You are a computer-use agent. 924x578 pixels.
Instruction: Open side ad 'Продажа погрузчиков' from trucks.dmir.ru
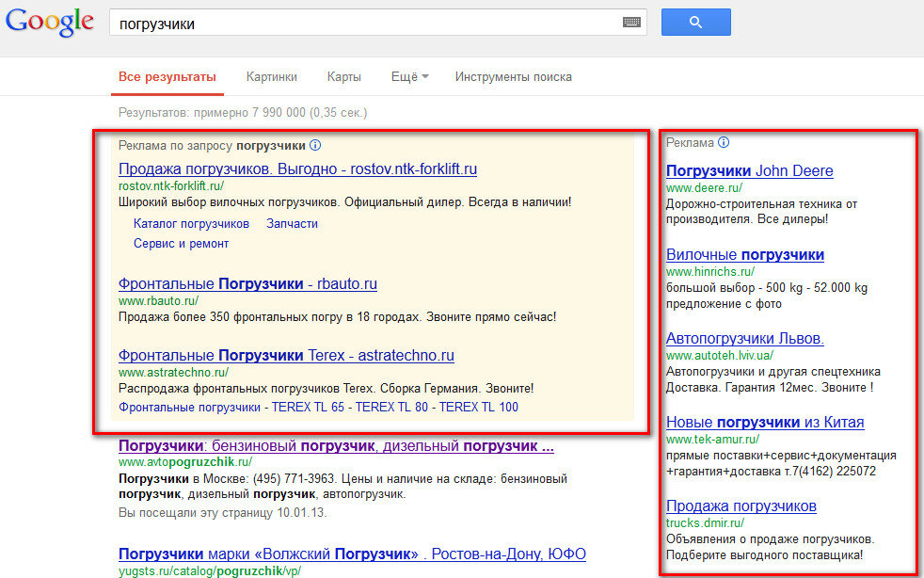point(741,506)
